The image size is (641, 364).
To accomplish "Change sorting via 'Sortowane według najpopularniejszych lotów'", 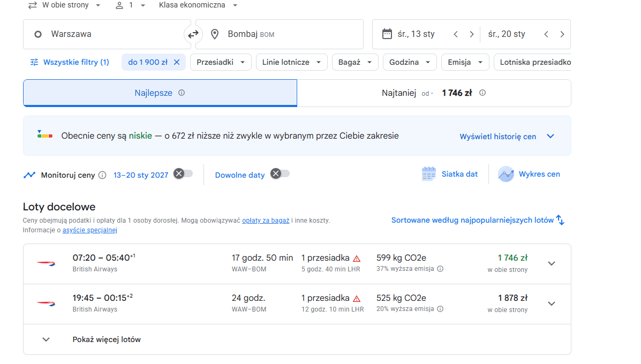I will (478, 220).
